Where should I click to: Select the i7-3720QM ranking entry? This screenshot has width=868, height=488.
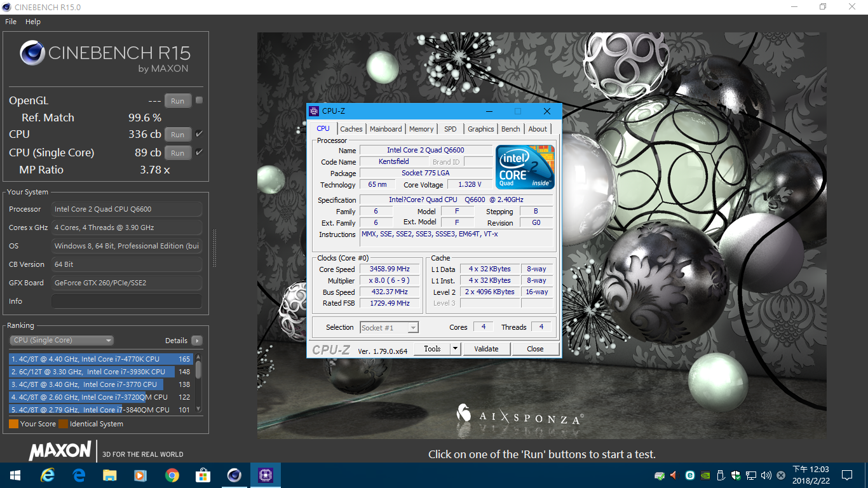pyautogui.click(x=101, y=397)
